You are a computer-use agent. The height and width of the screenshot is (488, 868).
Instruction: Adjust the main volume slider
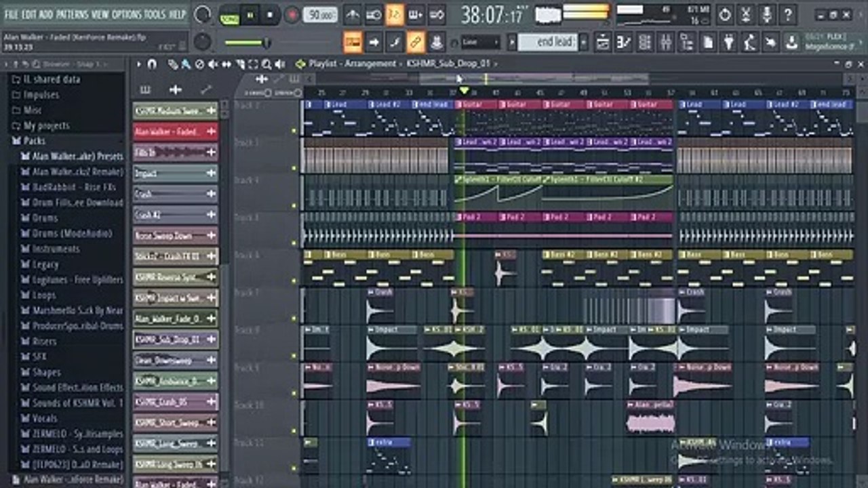coord(247,43)
